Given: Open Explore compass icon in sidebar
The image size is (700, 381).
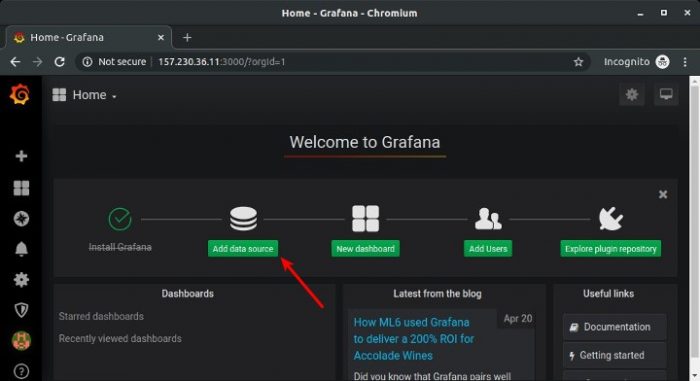Looking at the screenshot, I should (21, 219).
